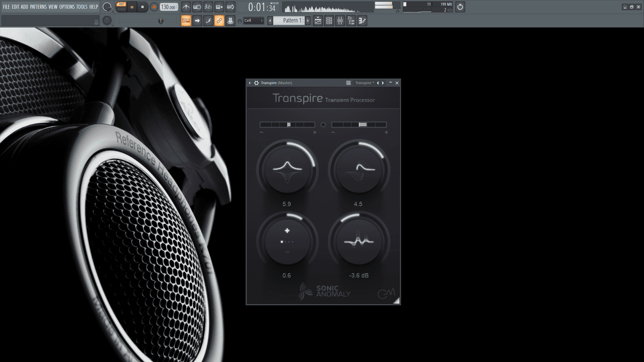Image resolution: width=644 pixels, height=362 pixels.
Task: Toggle loop recording icon
Action: (x=230, y=7)
